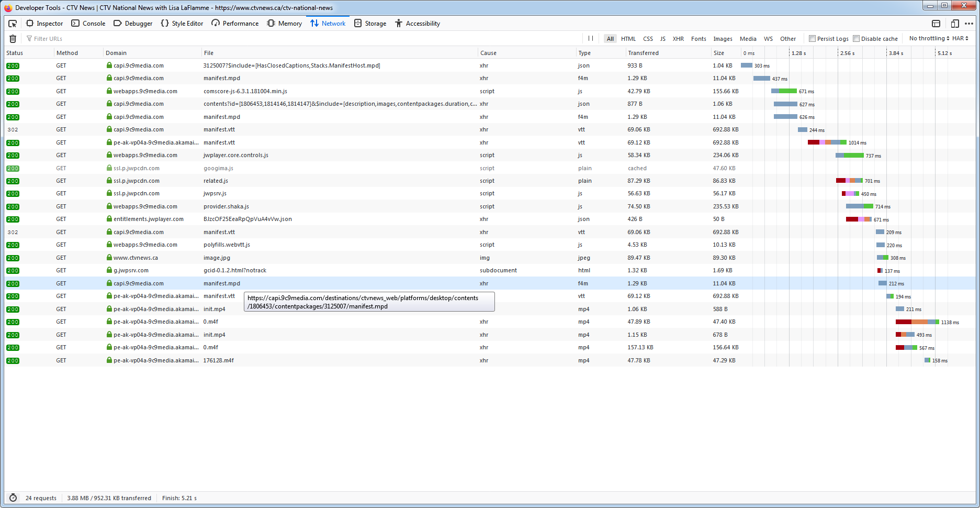Click the lock icon beside g.jwpsrv.com
The image size is (980, 508).
(x=109, y=270)
